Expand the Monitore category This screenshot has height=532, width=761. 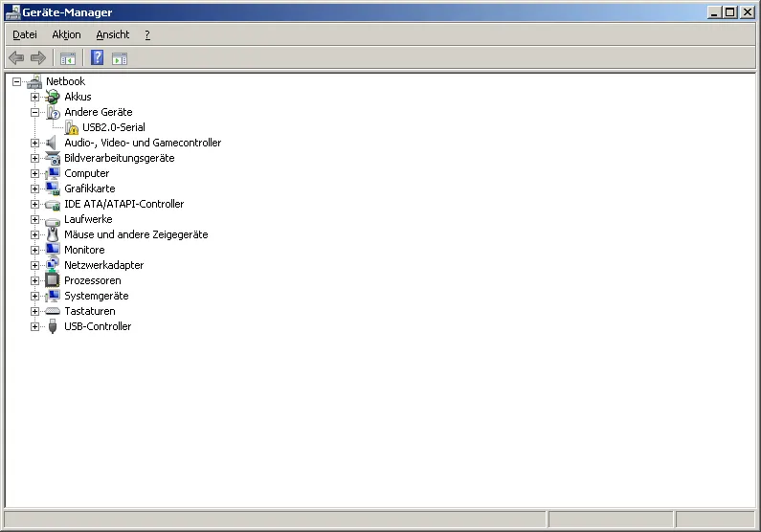point(35,250)
